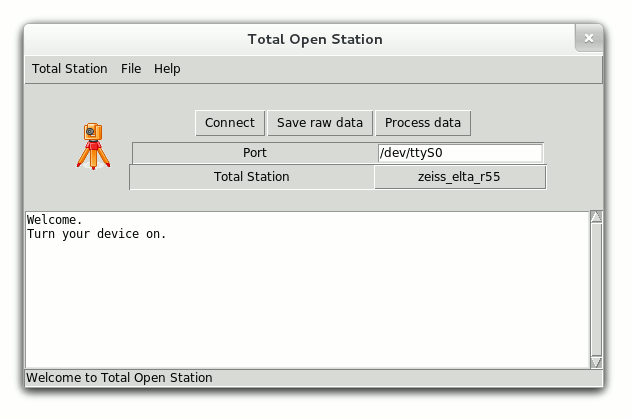Click status bar 'Welcome to Total Open Station'

coord(120,378)
